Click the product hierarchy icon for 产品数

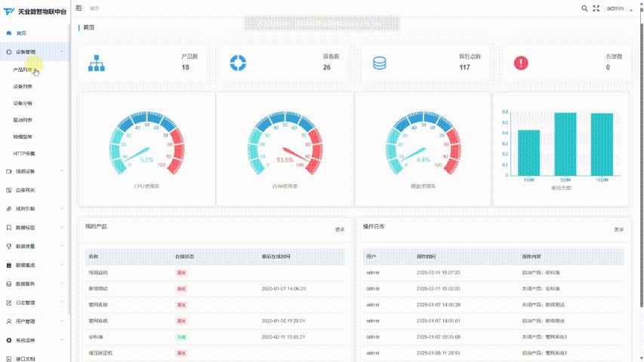[x=97, y=63]
